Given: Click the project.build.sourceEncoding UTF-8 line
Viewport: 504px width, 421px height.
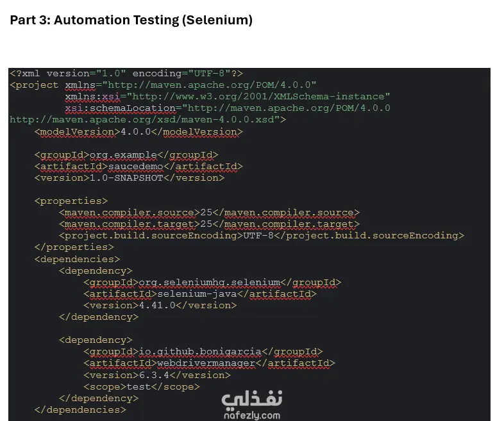Looking at the screenshot, I should 262,236.
